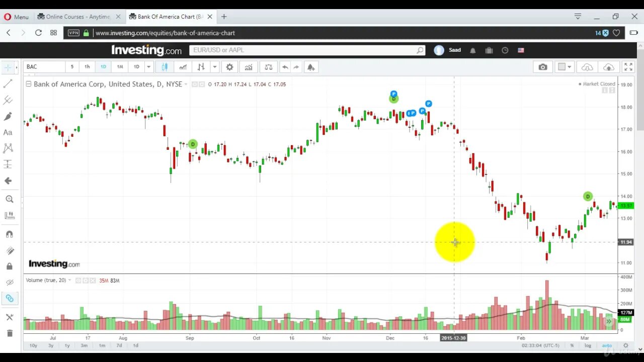
Task: Select the prediction and measurement tool
Action: [8, 164]
